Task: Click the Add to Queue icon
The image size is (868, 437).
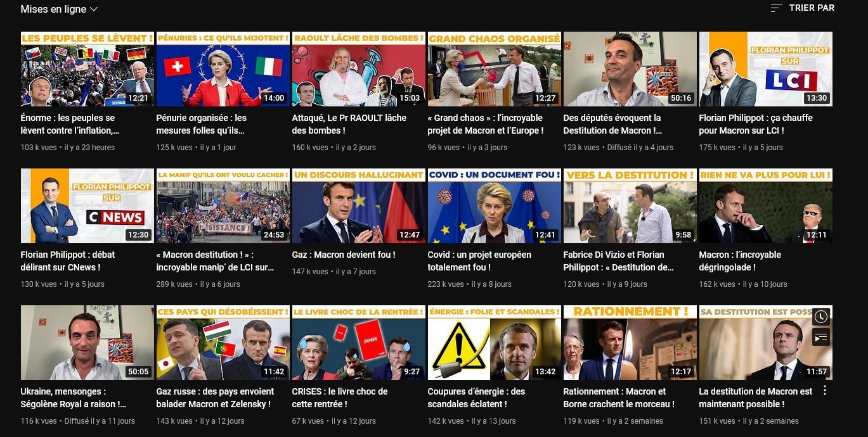Action: pos(821,337)
